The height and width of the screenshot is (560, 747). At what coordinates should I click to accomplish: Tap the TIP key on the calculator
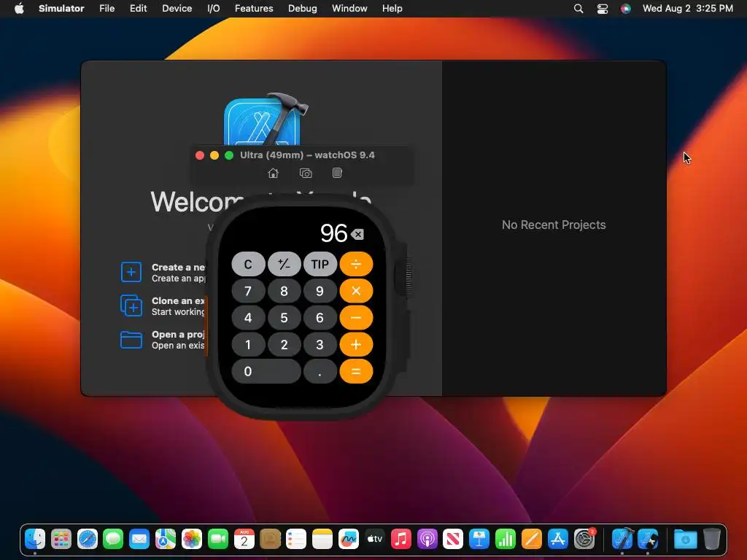[320, 264]
